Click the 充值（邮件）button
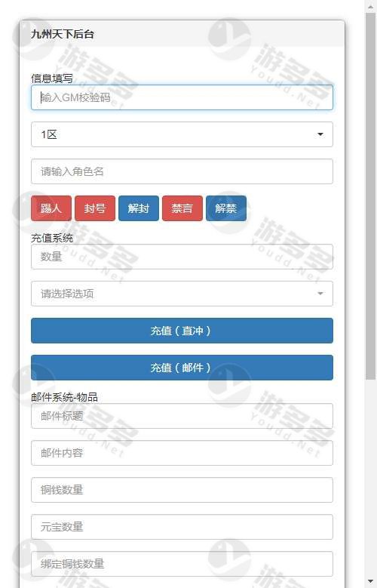This screenshot has width=377, height=588. [x=182, y=368]
